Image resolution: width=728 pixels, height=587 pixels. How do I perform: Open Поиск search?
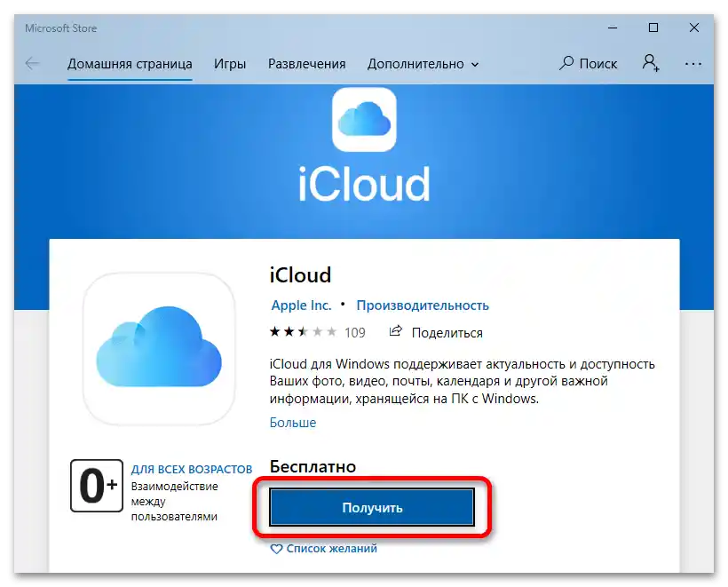point(589,63)
